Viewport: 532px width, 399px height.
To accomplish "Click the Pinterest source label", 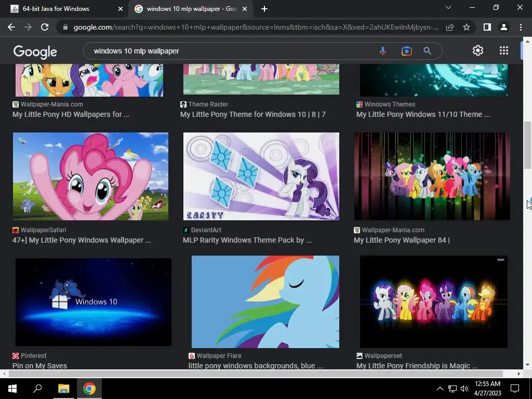I will (34, 355).
